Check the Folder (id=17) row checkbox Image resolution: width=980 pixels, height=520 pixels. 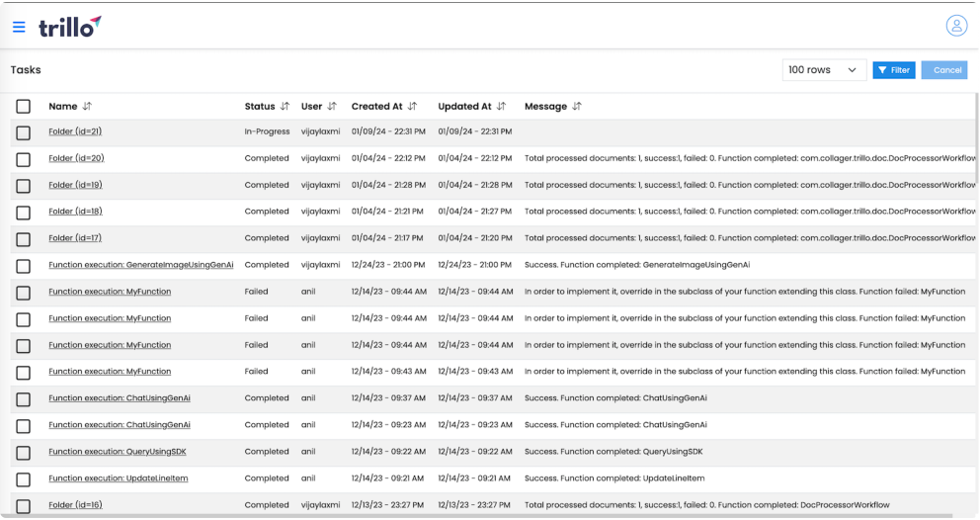coord(23,239)
